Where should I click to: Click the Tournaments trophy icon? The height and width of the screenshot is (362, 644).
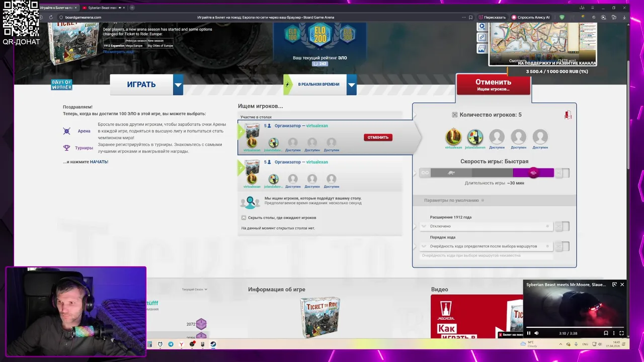pos(66,148)
